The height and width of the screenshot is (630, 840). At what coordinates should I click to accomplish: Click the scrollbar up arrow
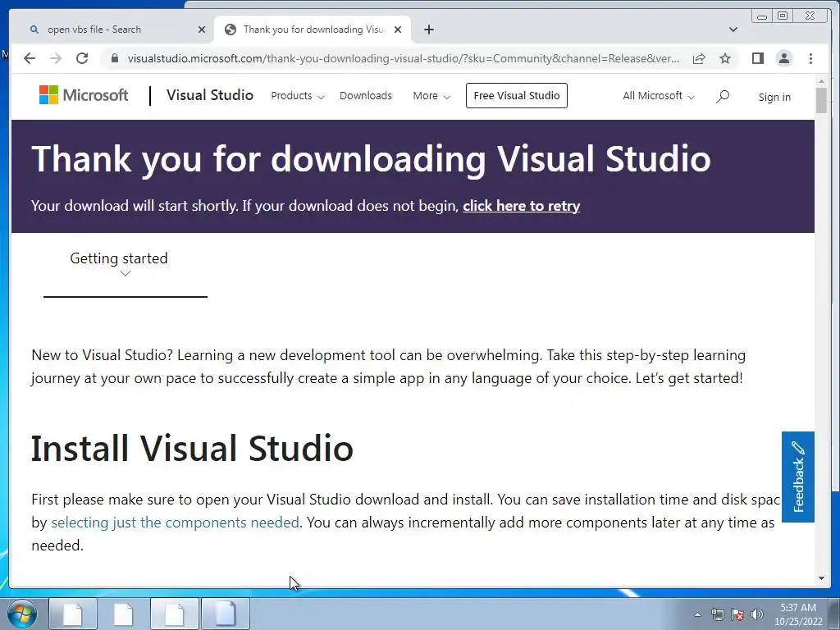tap(821, 81)
